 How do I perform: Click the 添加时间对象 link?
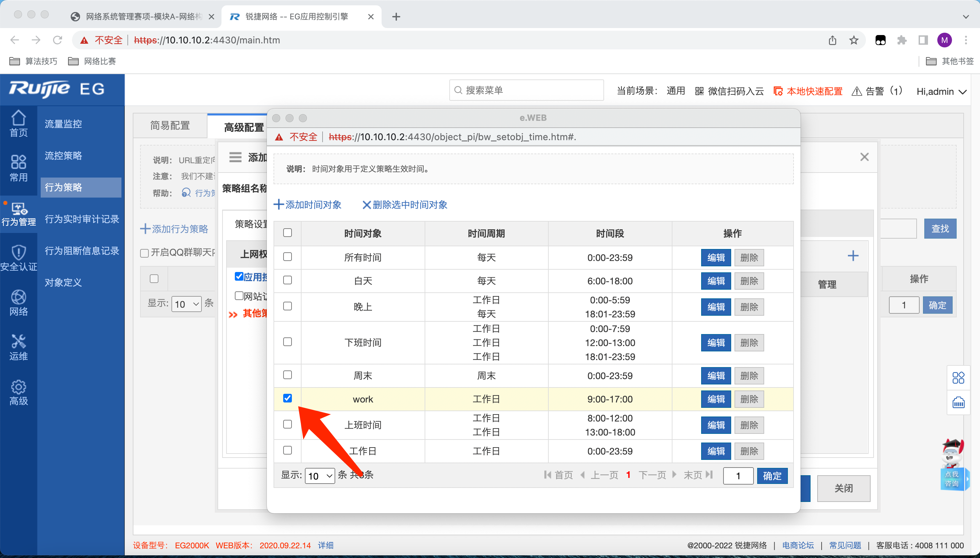(308, 205)
